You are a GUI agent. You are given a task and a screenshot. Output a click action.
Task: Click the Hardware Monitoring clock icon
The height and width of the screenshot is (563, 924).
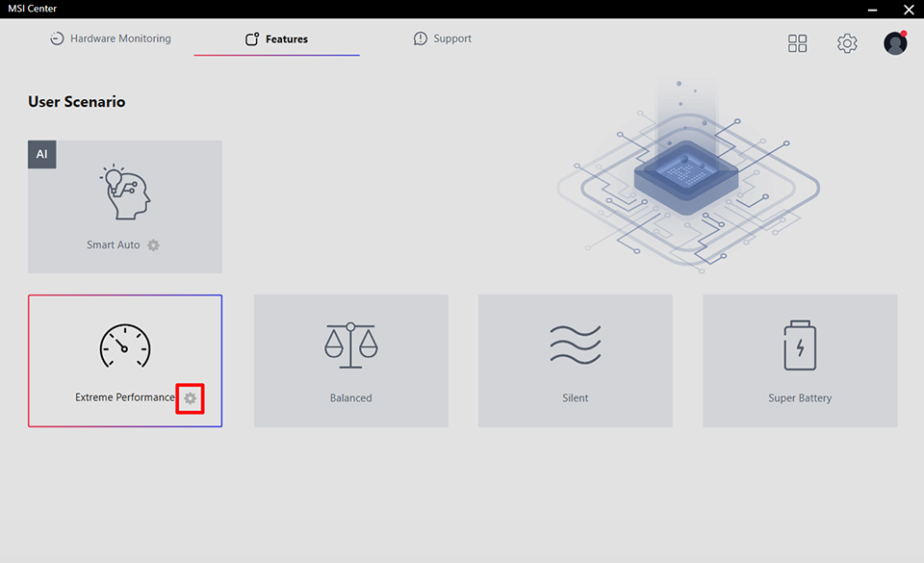click(57, 38)
